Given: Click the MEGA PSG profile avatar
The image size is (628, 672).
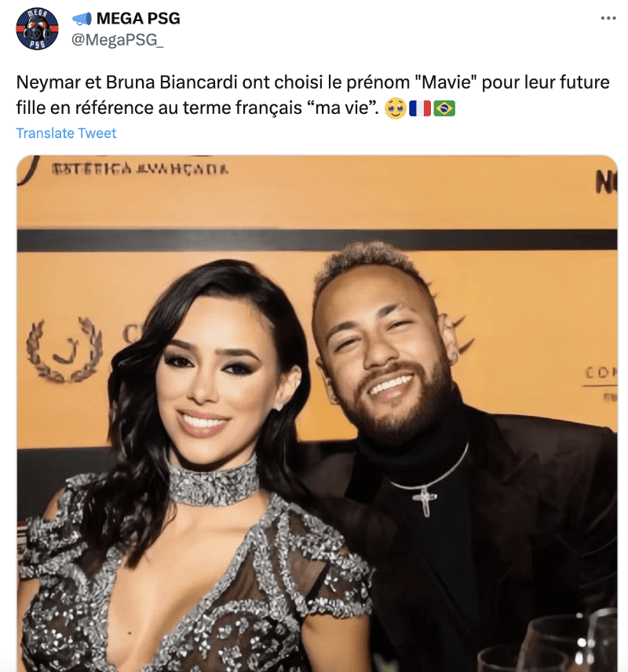Looking at the screenshot, I should 38,29.
